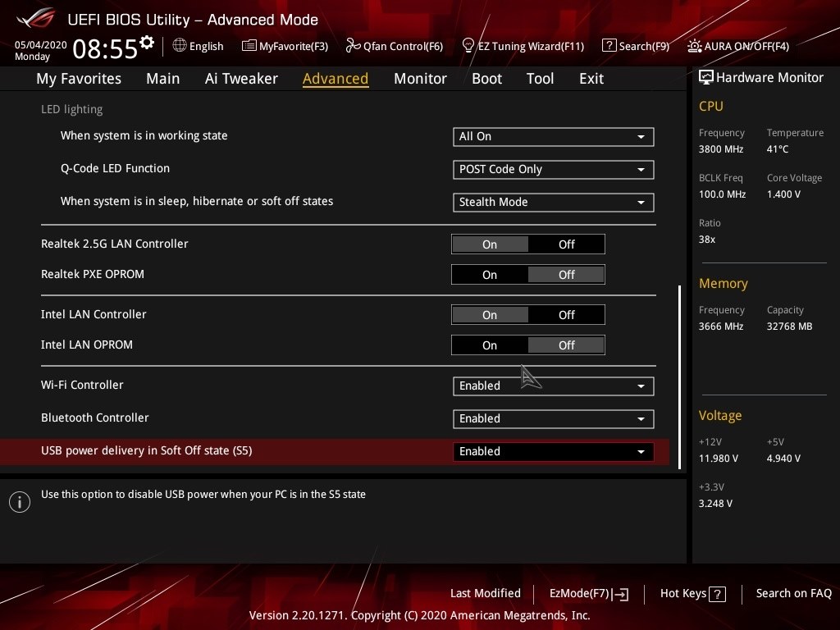This screenshot has height=630, width=840.
Task: Open the clock settings gear icon
Action: pyautogui.click(x=146, y=43)
